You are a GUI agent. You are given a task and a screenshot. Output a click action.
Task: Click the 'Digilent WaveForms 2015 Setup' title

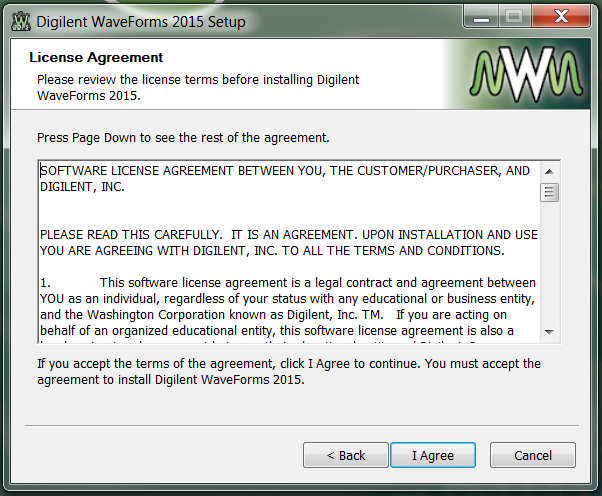pos(141,22)
